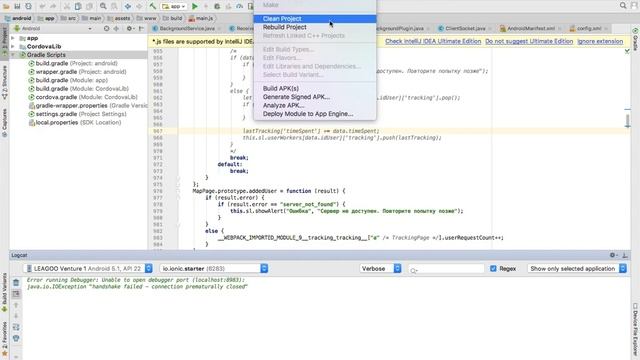Click the Synchronize refresh toolbar icon

coord(28,6)
